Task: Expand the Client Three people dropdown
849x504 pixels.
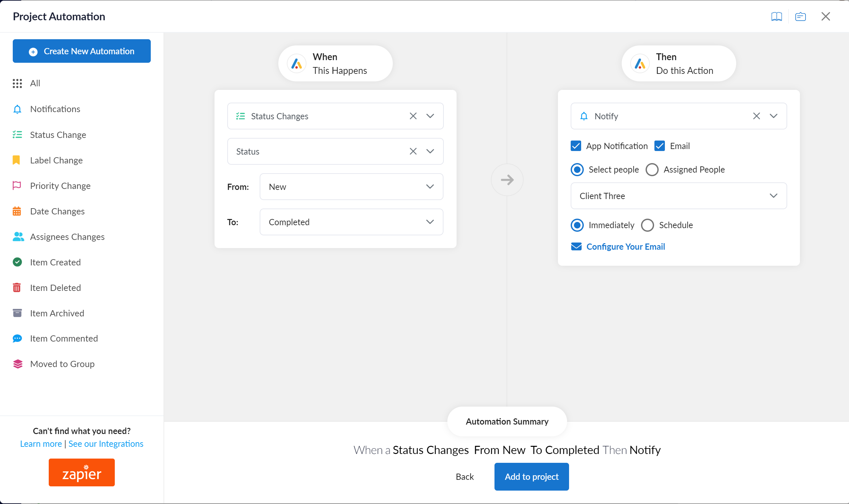Action: pyautogui.click(x=679, y=196)
